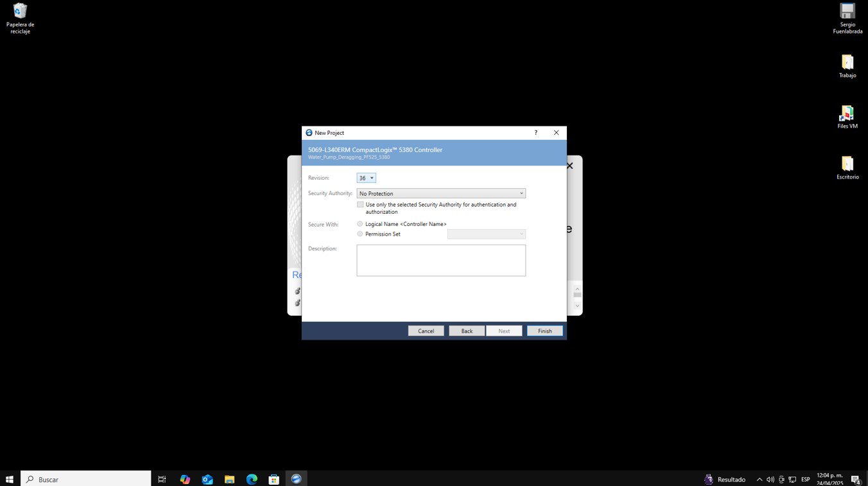Select the Escritorio folder on the desktop
Image resolution: width=868 pixels, height=486 pixels.
click(x=847, y=168)
